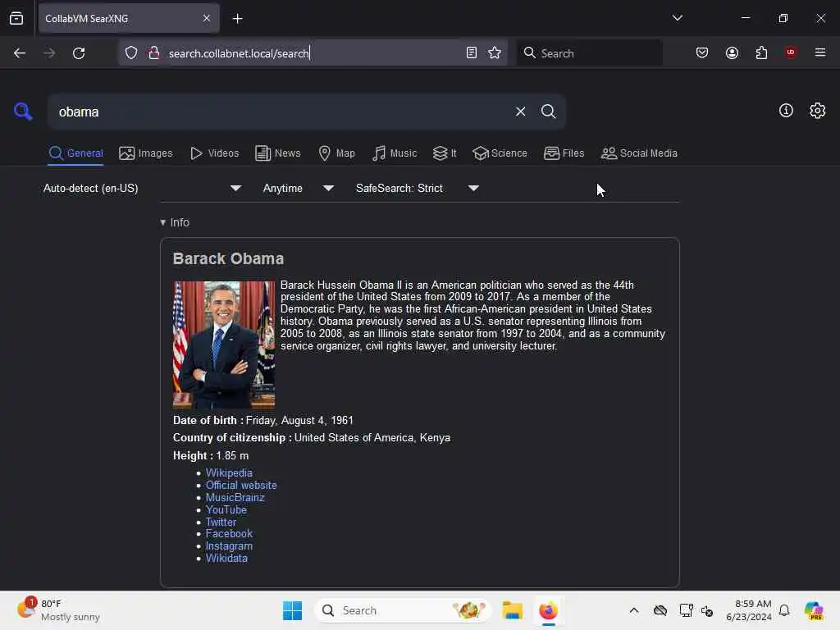Collapse the Info section

pyautogui.click(x=175, y=222)
